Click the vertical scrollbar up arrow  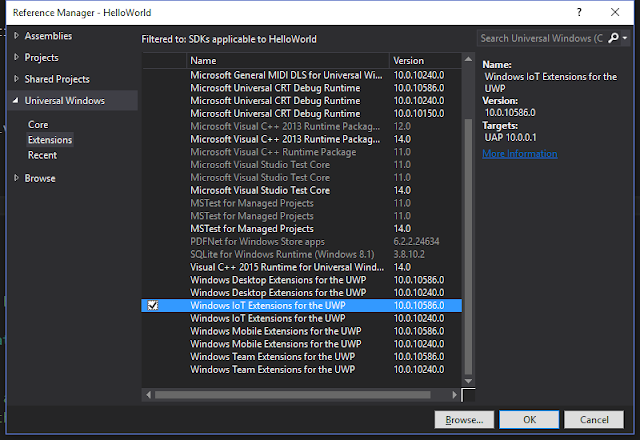(469, 60)
